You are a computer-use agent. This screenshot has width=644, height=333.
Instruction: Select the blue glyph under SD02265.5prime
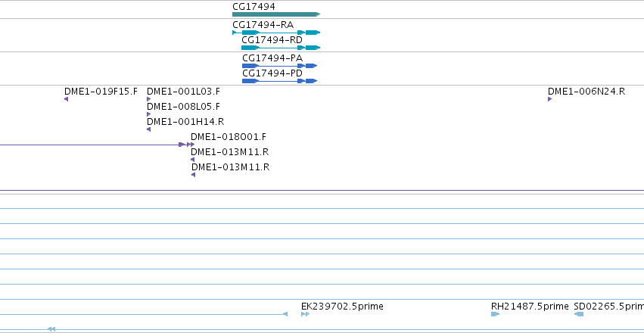point(579,314)
